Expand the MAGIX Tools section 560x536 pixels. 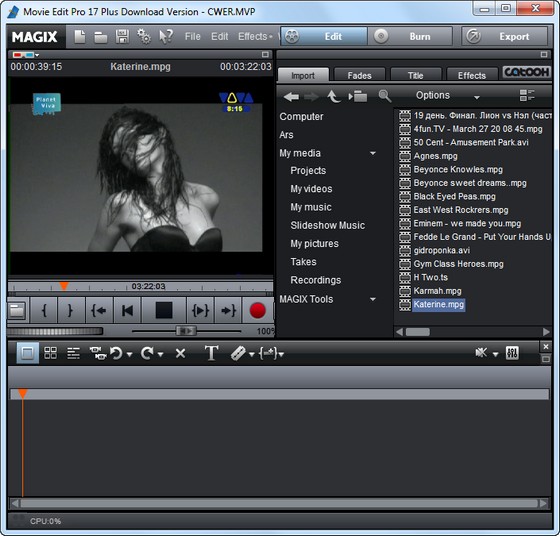click(373, 299)
